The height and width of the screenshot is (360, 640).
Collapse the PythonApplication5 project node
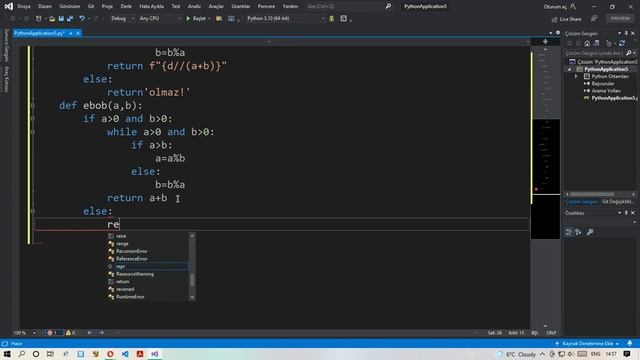click(x=570, y=69)
